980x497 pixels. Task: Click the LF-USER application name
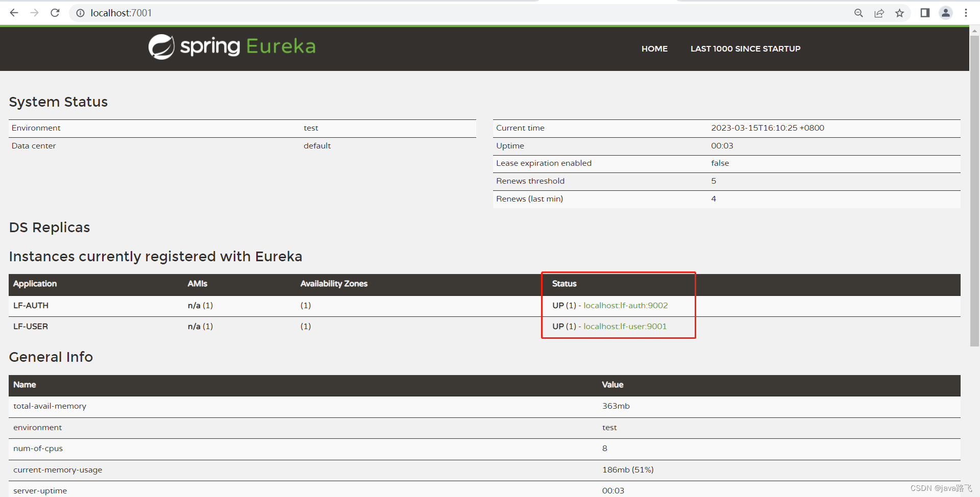click(31, 327)
